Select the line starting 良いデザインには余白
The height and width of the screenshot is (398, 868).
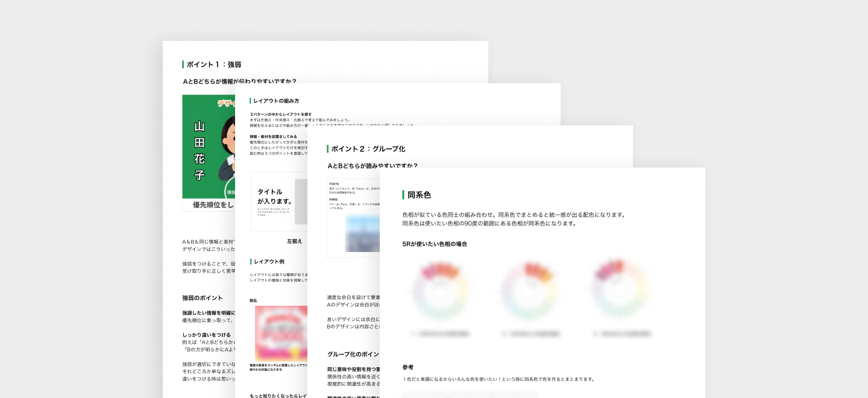point(353,319)
